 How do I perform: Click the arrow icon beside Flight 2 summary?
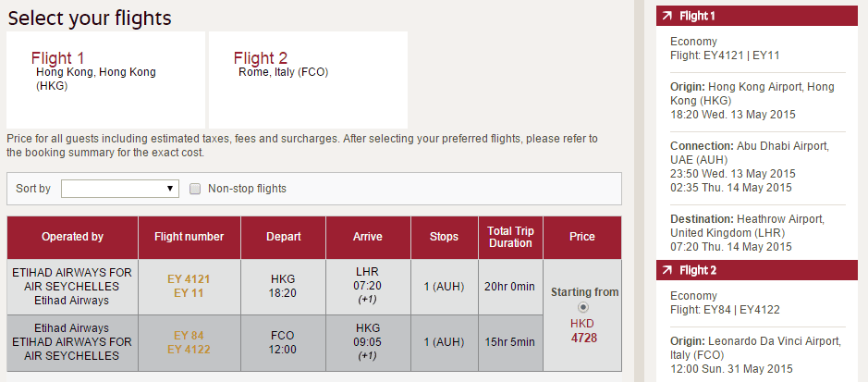click(666, 270)
